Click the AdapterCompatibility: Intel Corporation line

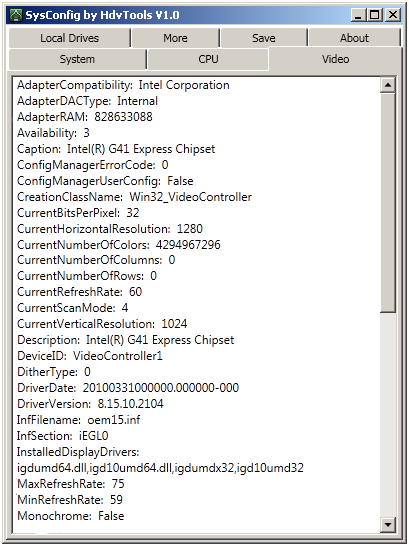pos(123,85)
